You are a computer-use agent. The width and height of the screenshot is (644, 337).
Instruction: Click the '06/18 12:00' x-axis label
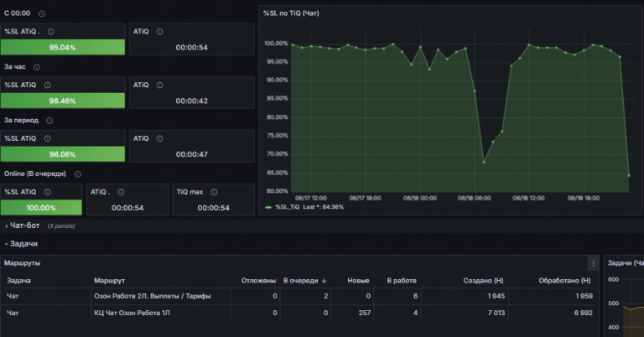pos(528,198)
